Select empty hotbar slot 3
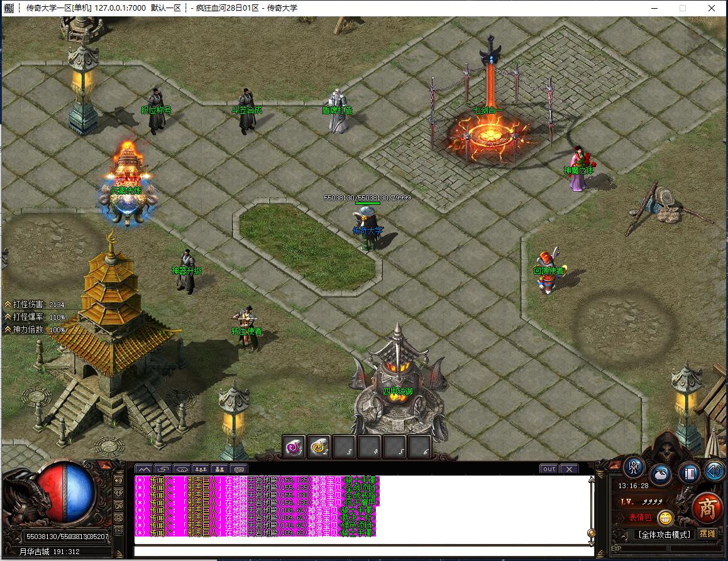 point(344,447)
